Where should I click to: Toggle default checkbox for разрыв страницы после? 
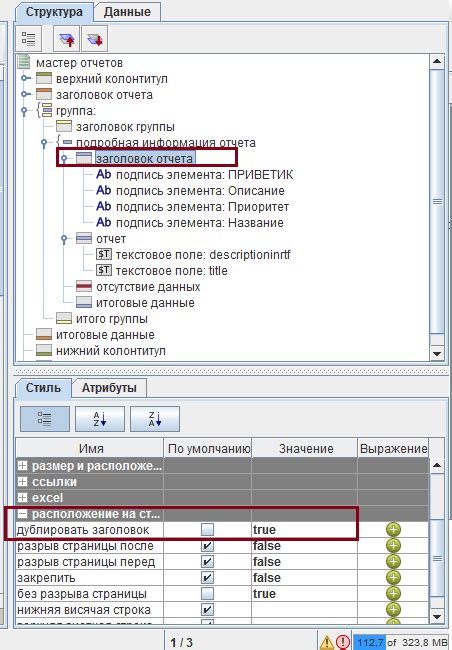pos(207,546)
